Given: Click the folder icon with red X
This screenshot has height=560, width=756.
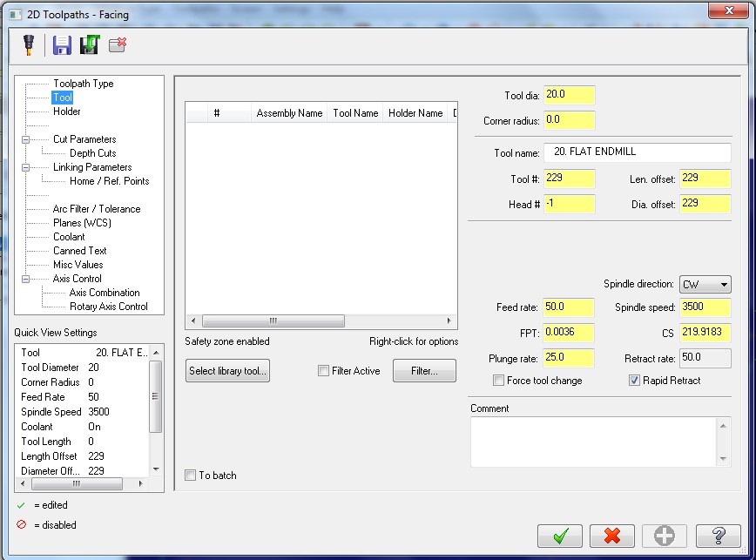Looking at the screenshot, I should [x=118, y=44].
